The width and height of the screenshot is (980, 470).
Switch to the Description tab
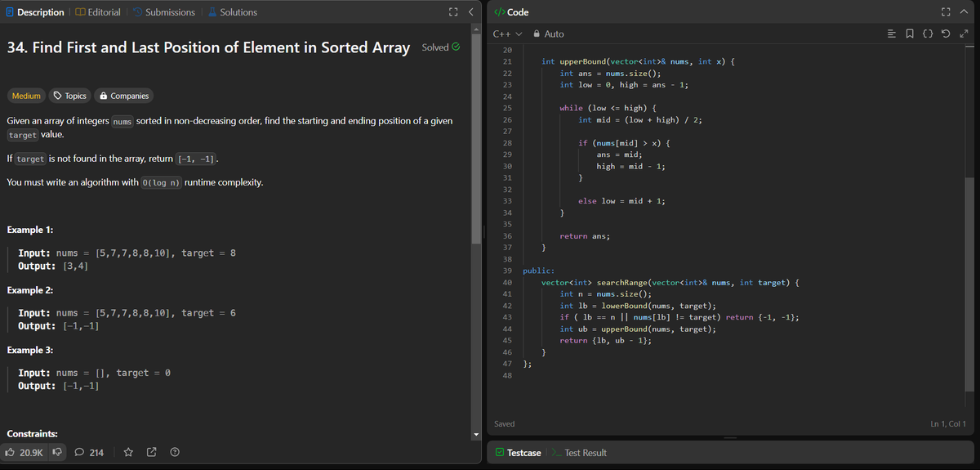(34, 12)
